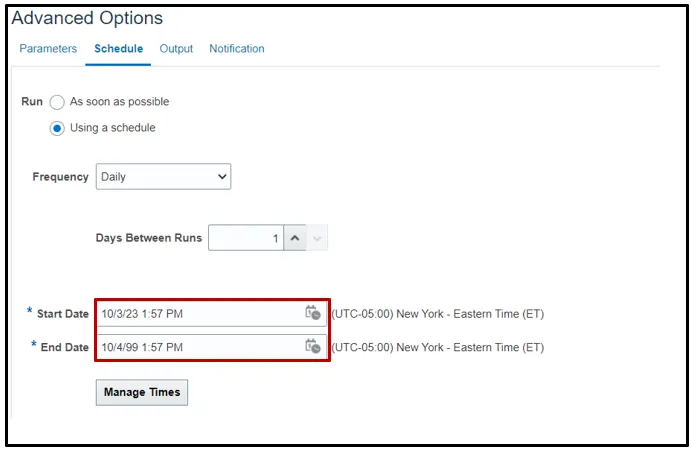Click the Days Between Runs number field
This screenshot has width=691, height=449.
(x=245, y=238)
